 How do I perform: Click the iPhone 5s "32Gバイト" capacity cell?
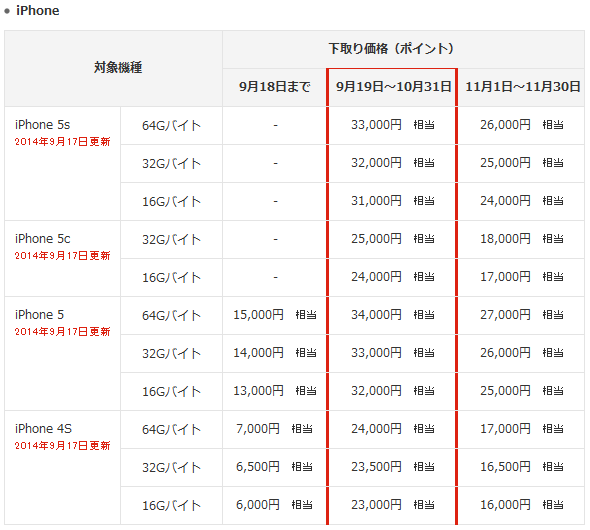[171, 164]
